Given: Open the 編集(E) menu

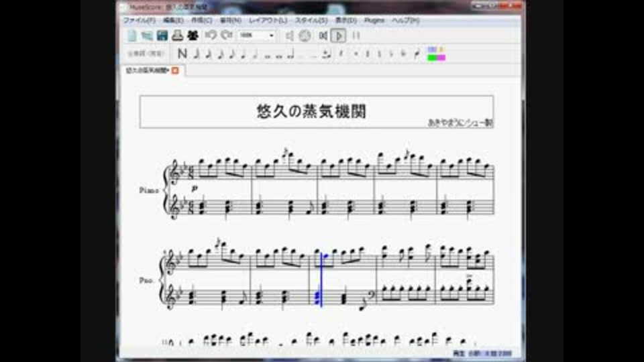Looking at the screenshot, I should click(173, 20).
